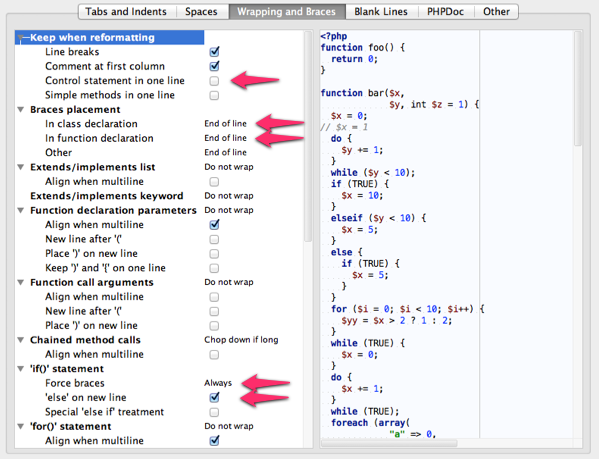The image size is (599, 459).
Task: Collapse the 'if()' statement section triangle
Action: (21, 369)
